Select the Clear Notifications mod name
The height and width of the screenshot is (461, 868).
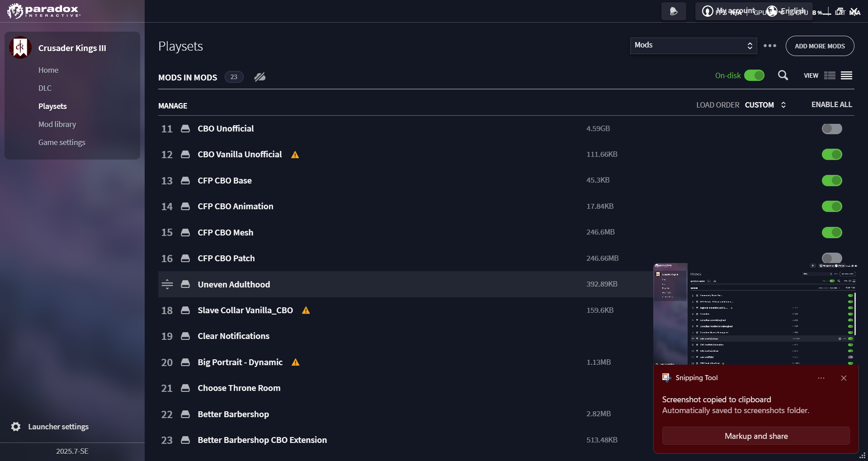point(234,336)
